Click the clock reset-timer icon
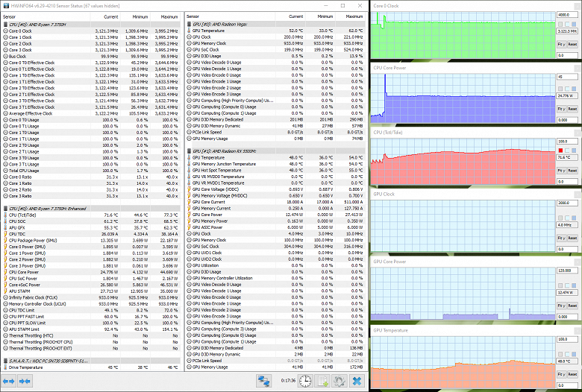The width and height of the screenshot is (582, 392). pyautogui.click(x=305, y=381)
